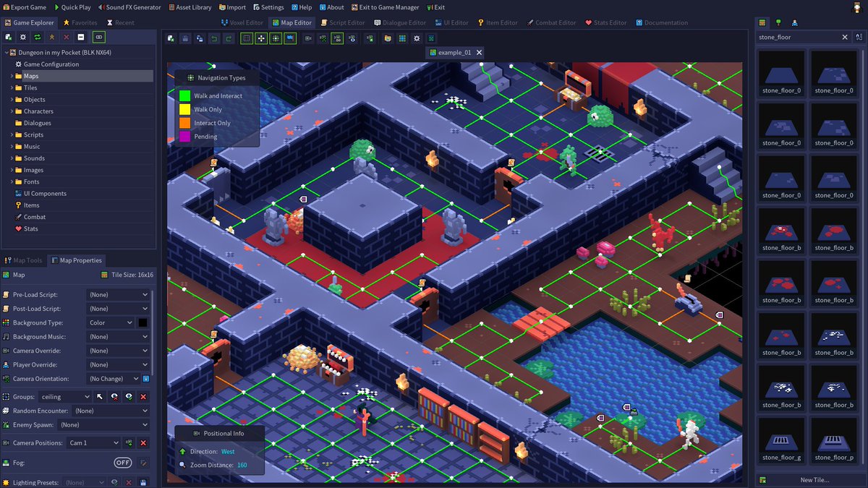
Task: Open the Post-Load Script dropdown
Action: 118,309
